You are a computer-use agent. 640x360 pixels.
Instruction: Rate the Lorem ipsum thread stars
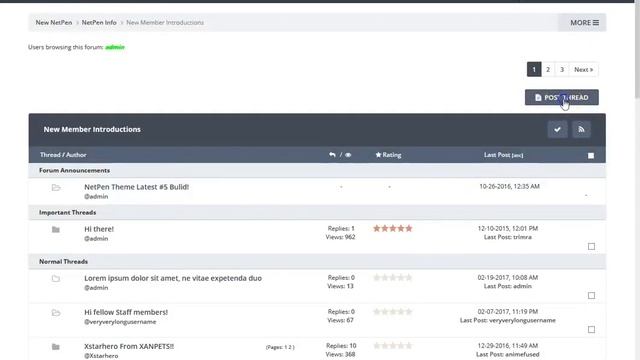(393, 278)
